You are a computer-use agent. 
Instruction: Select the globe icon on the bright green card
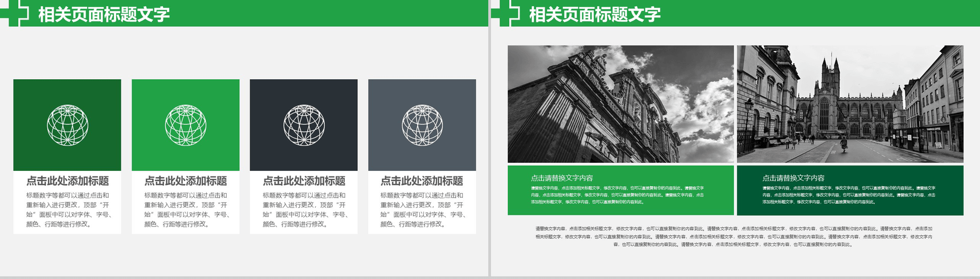point(186,125)
